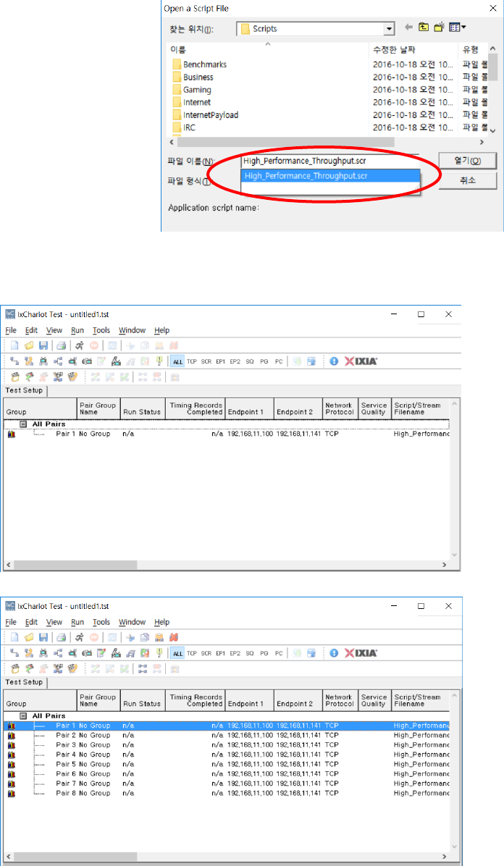504x866 pixels.
Task: Click the 열기(O) open button
Action: [468, 161]
